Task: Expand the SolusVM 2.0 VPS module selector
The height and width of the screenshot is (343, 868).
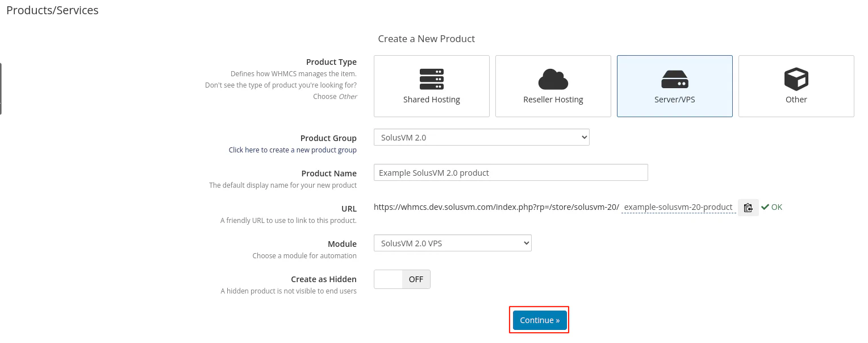Action: pyautogui.click(x=452, y=243)
